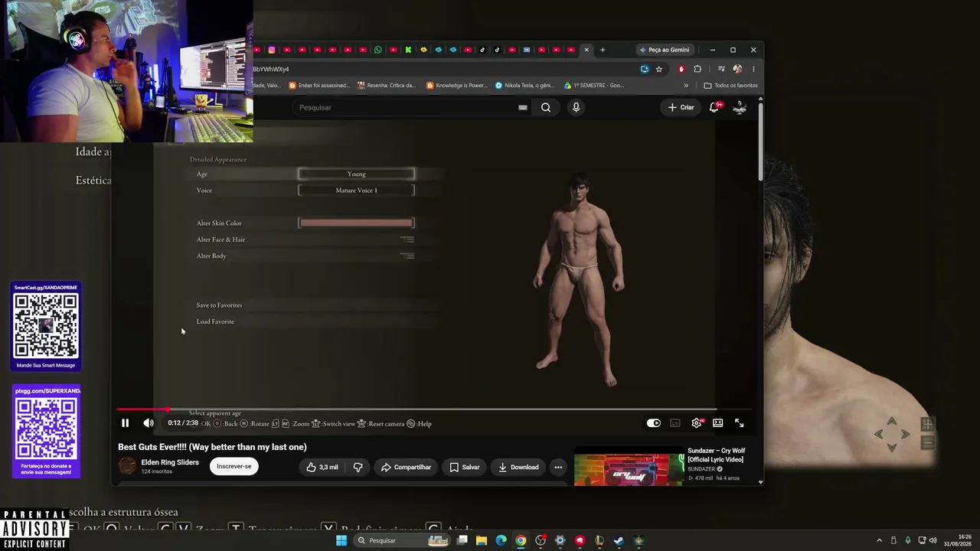This screenshot has width=980, height=551.
Task: Toggle the autoplay switch in player
Action: point(653,423)
